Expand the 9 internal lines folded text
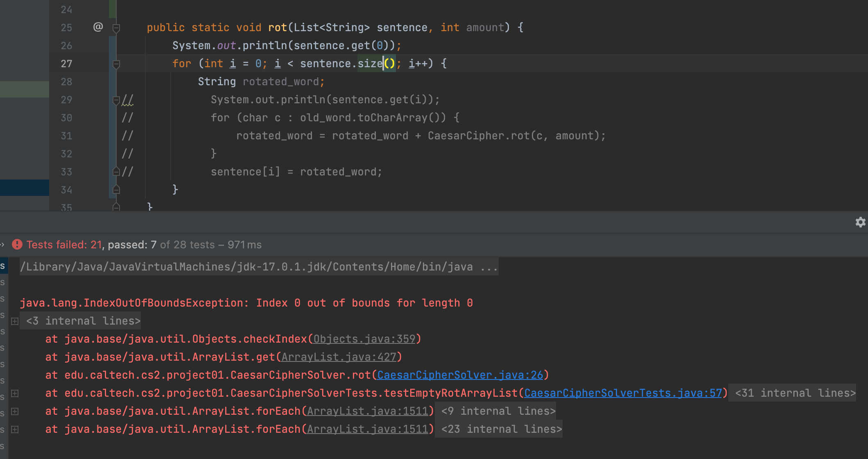 (x=498, y=411)
